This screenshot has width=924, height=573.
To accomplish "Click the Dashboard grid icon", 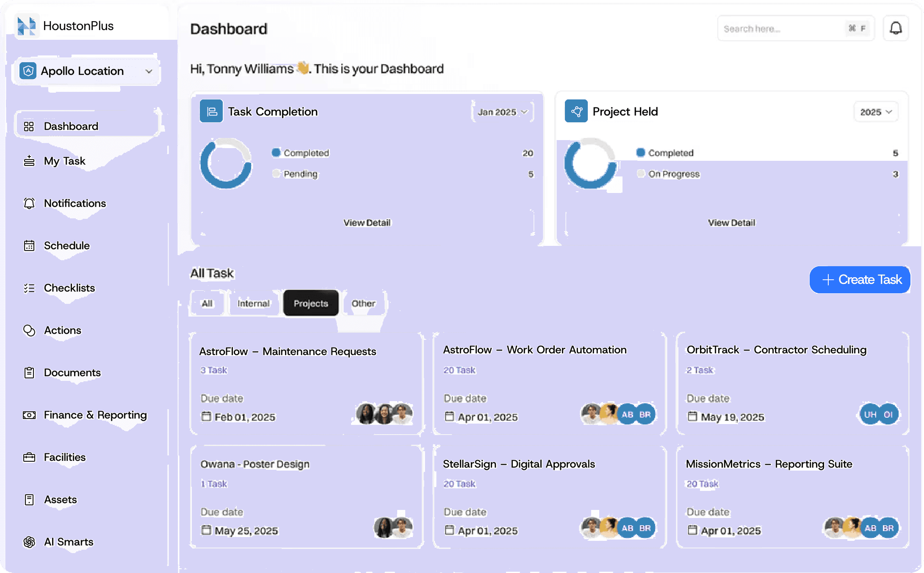I will point(29,126).
